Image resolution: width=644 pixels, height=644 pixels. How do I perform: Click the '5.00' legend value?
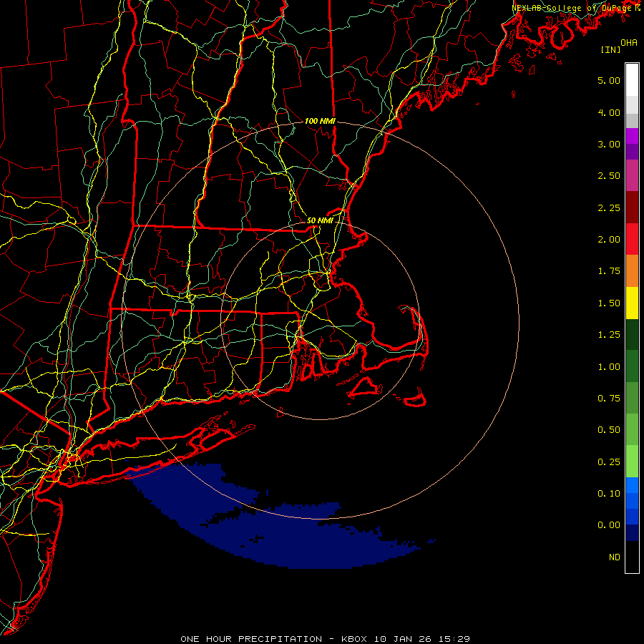coord(609,80)
